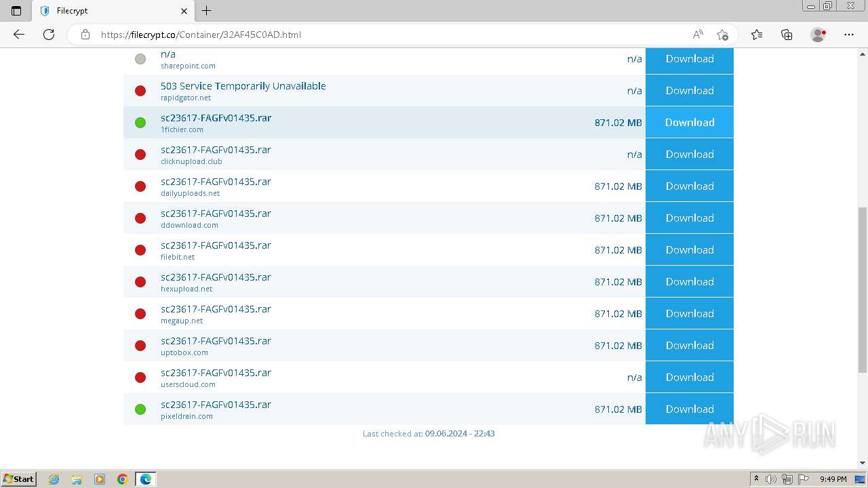Image resolution: width=868 pixels, height=488 pixels.
Task: Download from dailyuploads.net
Action: [x=690, y=186]
